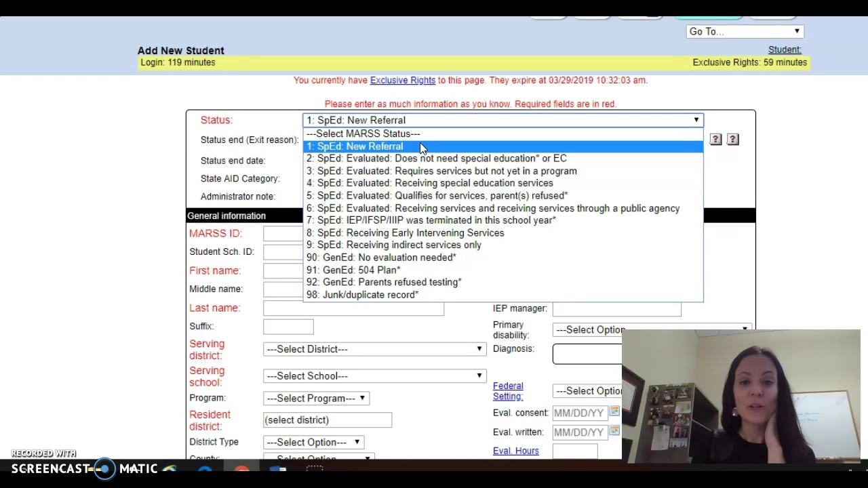
Task: Open the Eval. written calendar picker icon
Action: (x=614, y=430)
